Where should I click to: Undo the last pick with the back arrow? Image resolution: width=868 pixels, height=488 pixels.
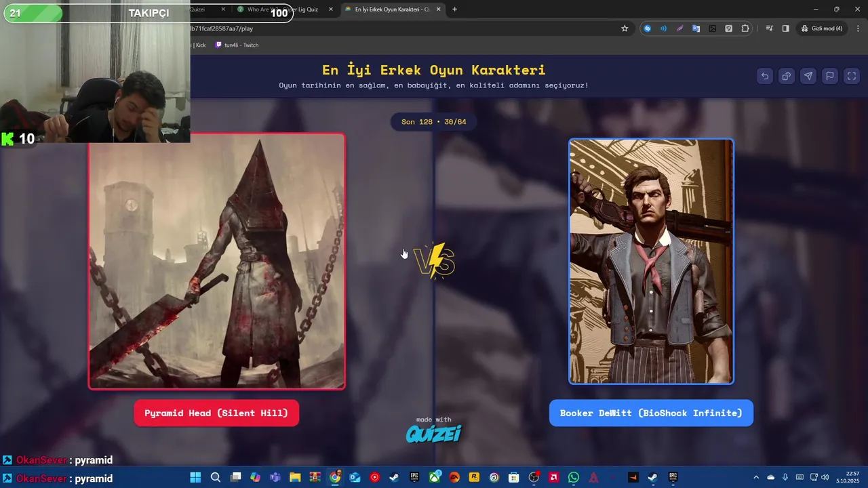click(x=765, y=76)
